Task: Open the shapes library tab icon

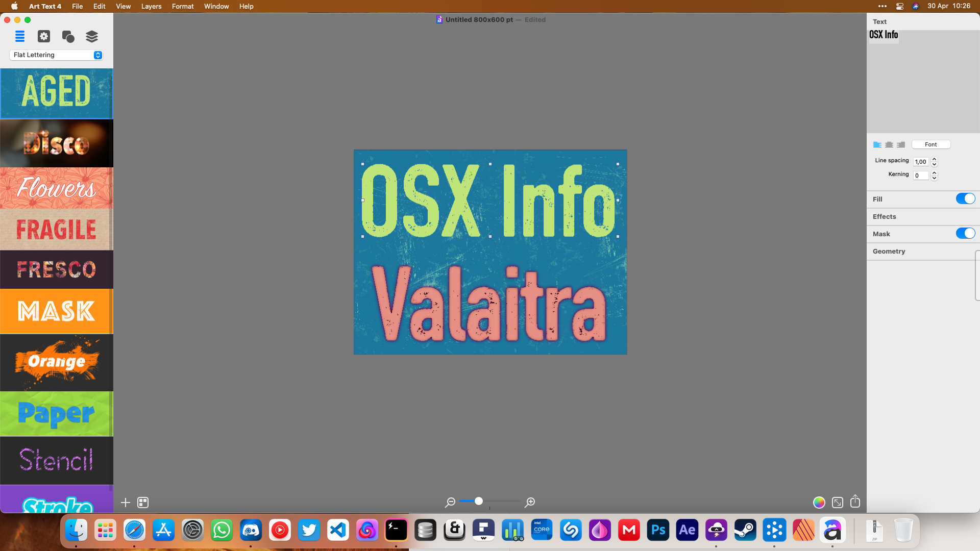Action: coord(68,36)
